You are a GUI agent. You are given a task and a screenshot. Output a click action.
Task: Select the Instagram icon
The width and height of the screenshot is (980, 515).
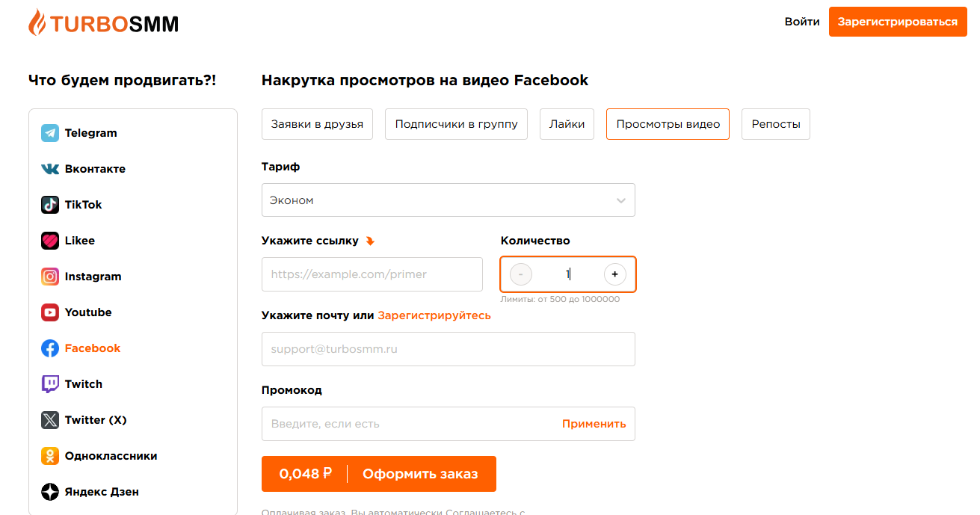coord(50,277)
